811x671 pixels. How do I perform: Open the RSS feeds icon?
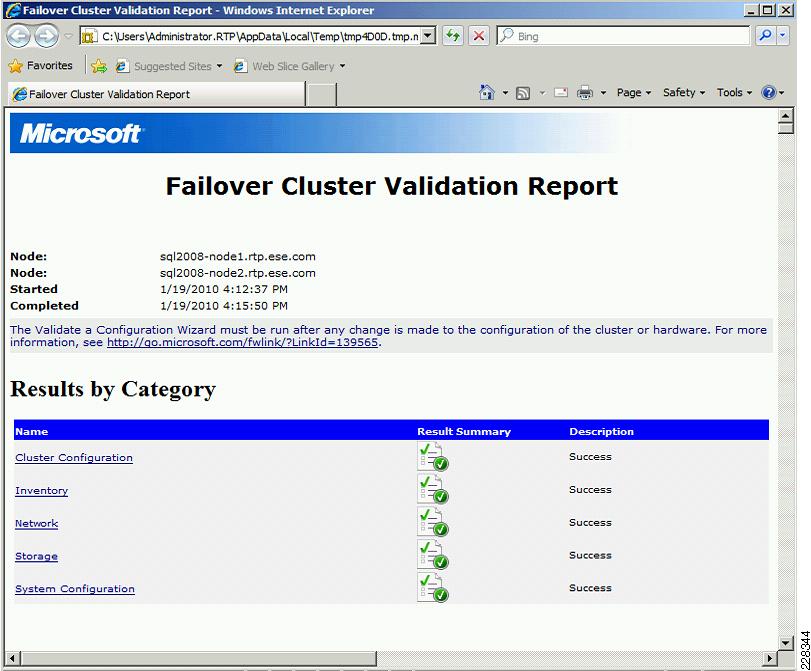pyautogui.click(x=523, y=93)
